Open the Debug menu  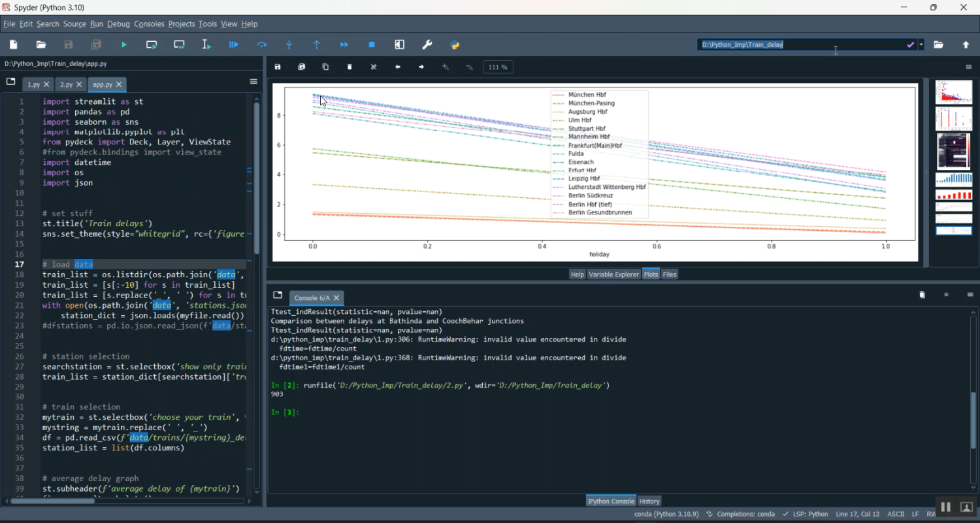[x=118, y=24]
